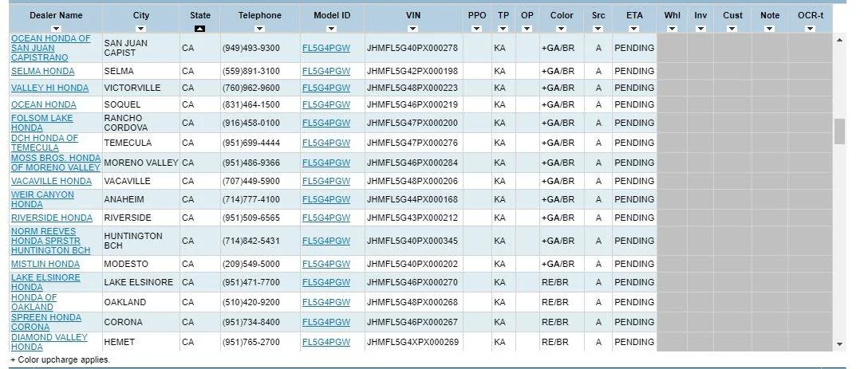Viewport: 868px width, 369px height.
Task: Click RE/BR color in Corona row
Action: click(x=554, y=322)
